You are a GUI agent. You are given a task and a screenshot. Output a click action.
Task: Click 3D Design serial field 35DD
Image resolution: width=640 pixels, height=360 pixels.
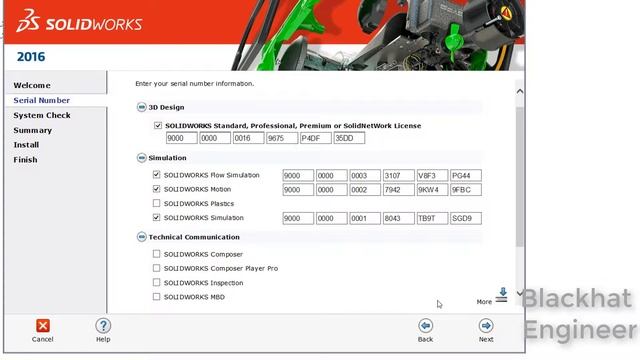[x=349, y=138]
